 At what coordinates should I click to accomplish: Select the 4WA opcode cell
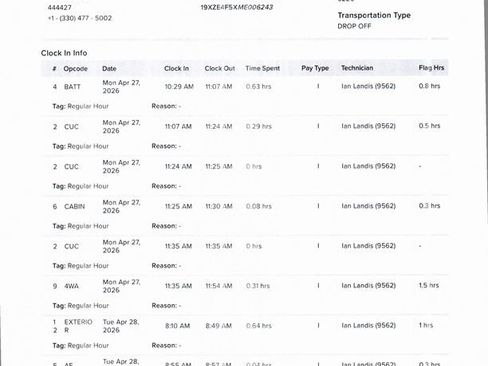(72, 286)
